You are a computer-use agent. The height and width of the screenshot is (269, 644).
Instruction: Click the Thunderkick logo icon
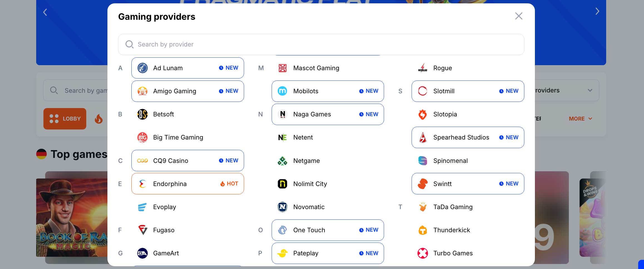(422, 230)
